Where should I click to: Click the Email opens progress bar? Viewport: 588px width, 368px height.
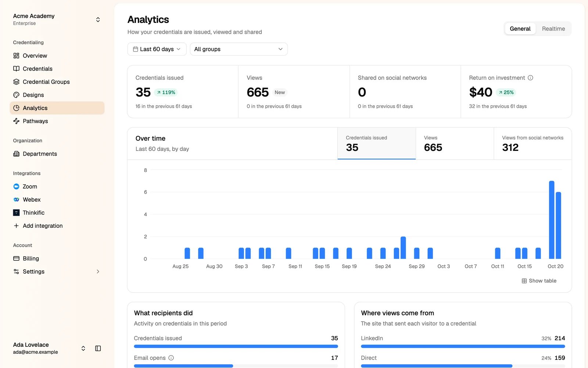pos(236,366)
